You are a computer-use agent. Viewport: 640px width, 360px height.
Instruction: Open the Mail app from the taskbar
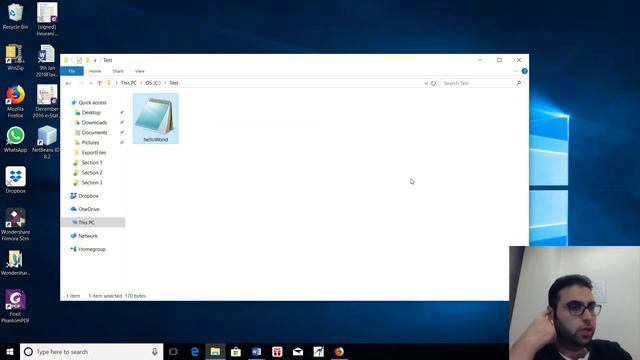coord(298,352)
